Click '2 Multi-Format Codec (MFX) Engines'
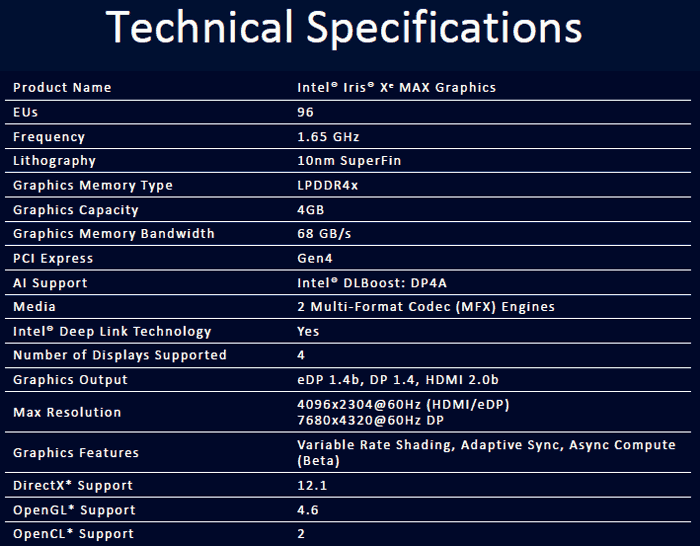This screenshot has width=700, height=546. [x=426, y=307]
